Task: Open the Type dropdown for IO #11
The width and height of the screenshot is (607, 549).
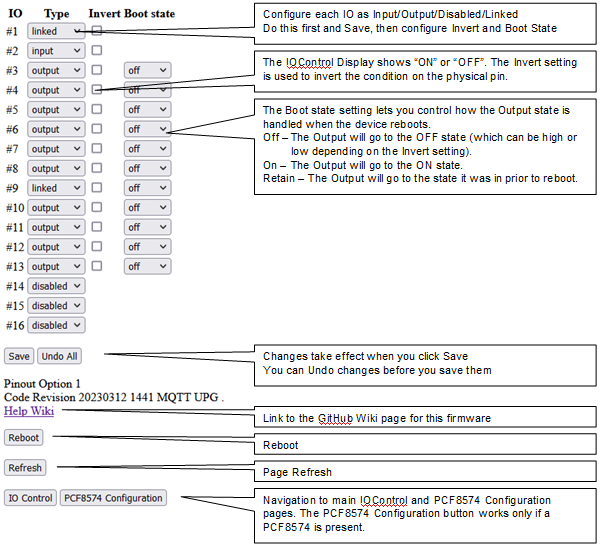Action: (x=56, y=227)
